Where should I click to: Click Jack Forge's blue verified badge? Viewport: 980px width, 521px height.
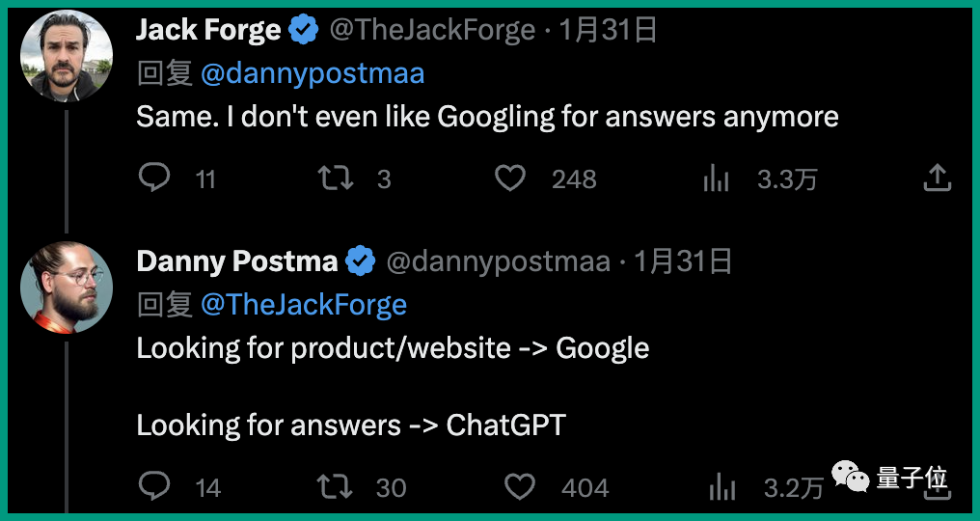click(x=304, y=31)
